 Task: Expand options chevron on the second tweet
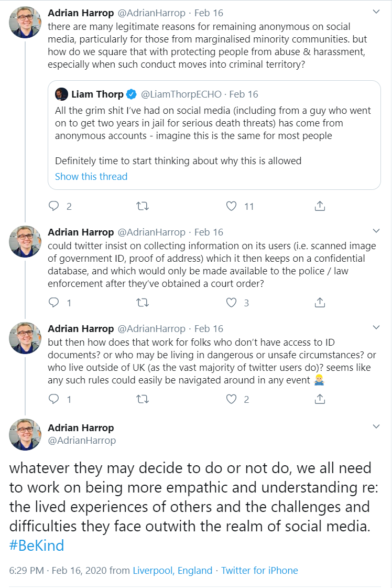point(376,231)
